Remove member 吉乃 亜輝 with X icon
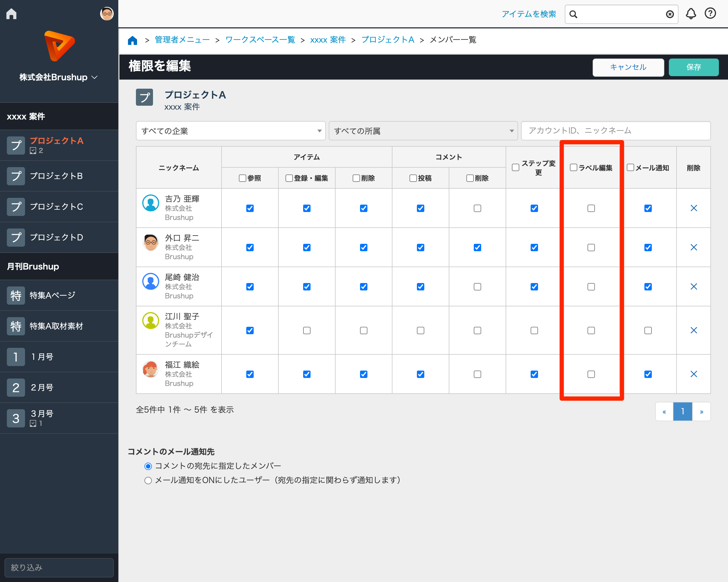 click(x=694, y=208)
